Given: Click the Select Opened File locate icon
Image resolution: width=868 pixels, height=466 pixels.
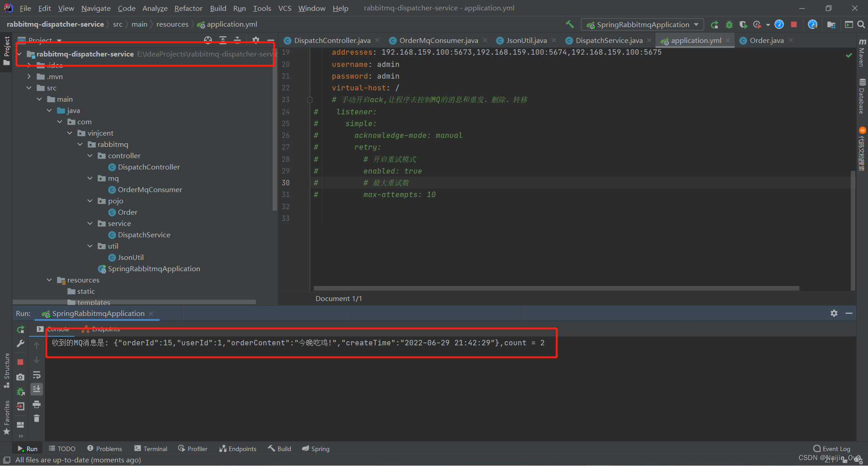Looking at the screenshot, I should 208,40.
